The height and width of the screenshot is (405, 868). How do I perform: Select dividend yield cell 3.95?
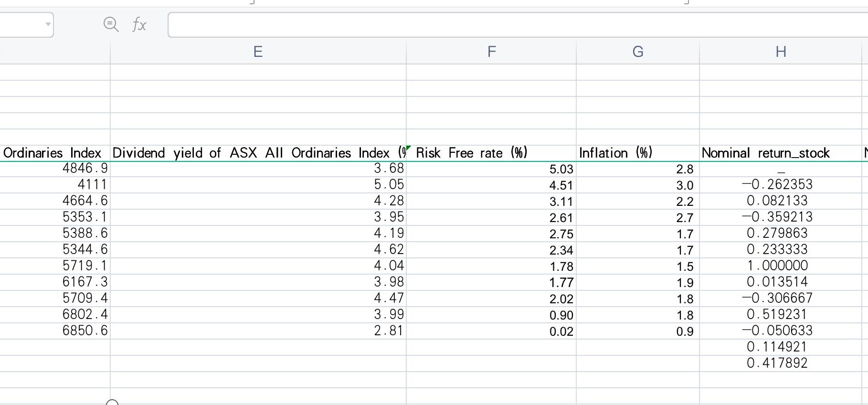(258, 217)
